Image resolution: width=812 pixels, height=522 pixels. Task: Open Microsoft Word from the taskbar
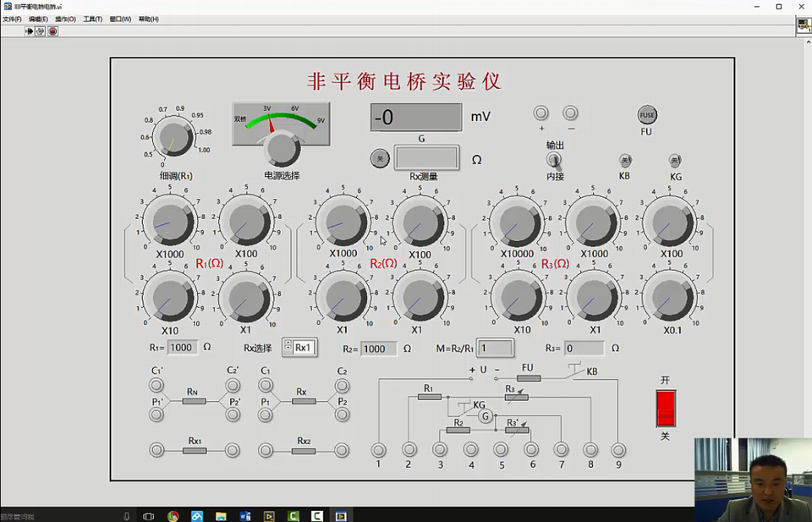[245, 516]
